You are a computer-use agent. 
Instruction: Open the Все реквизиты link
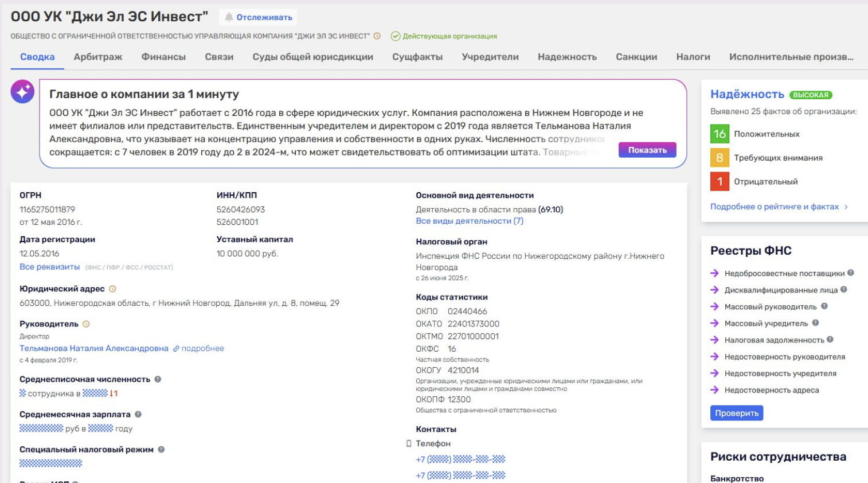(50, 267)
